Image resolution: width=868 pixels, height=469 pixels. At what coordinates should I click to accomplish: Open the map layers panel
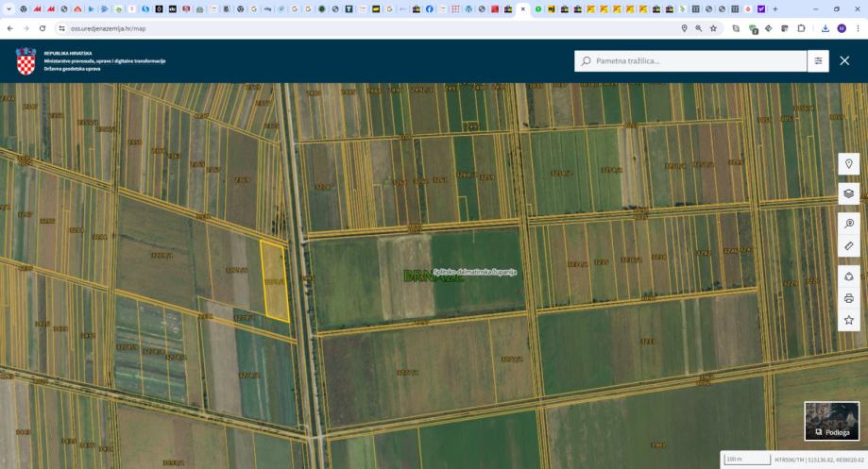(848, 193)
